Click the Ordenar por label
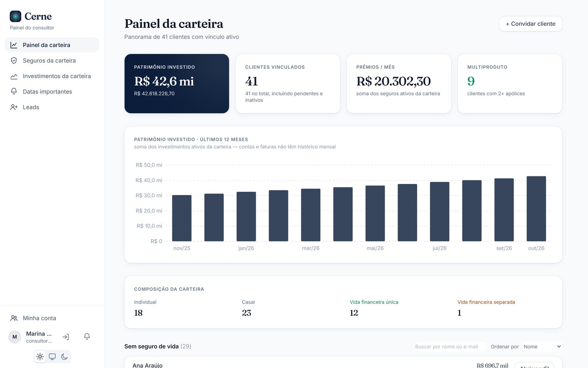Image resolution: width=588 pixels, height=368 pixels. pos(505,347)
